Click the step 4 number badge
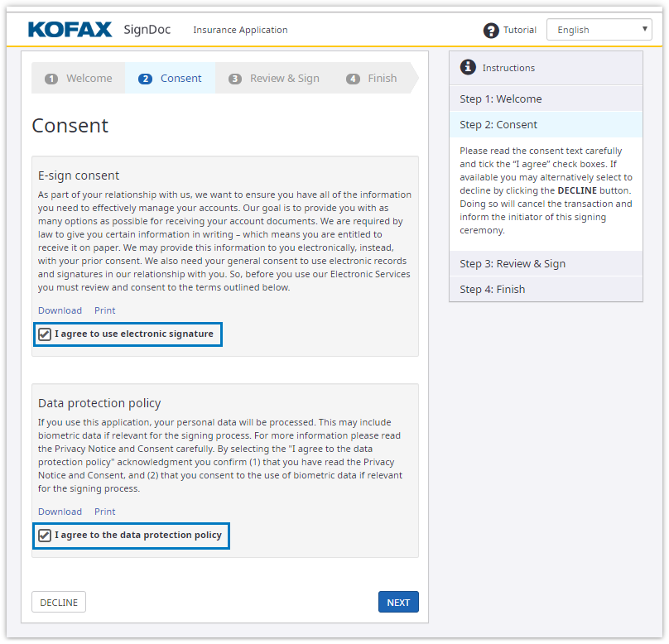Viewport: 669px width, 644px height. (354, 79)
